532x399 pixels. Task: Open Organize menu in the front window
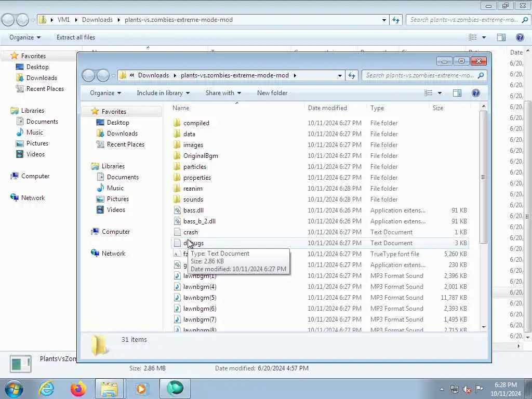coord(105,92)
